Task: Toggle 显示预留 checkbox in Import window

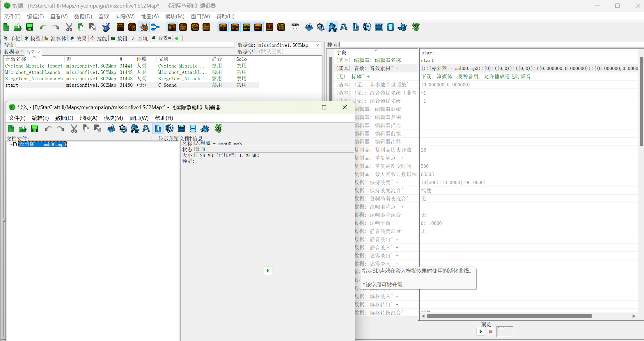Action: (x=154, y=138)
